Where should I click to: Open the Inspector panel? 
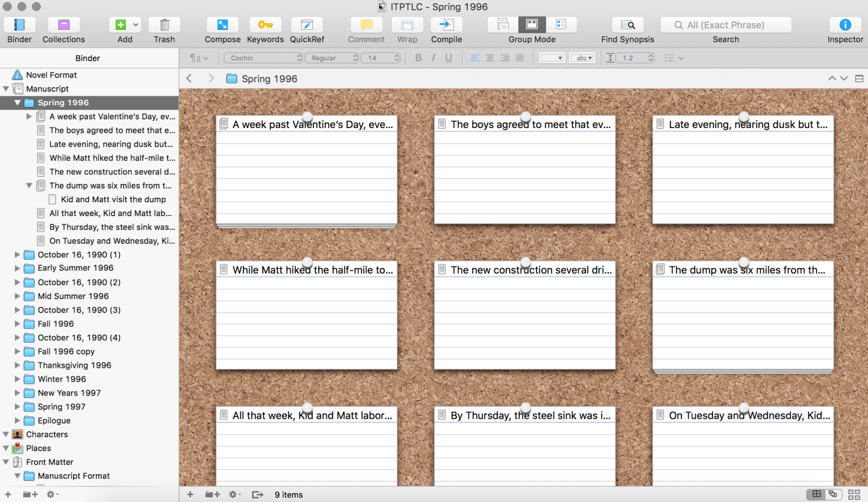coord(845,25)
